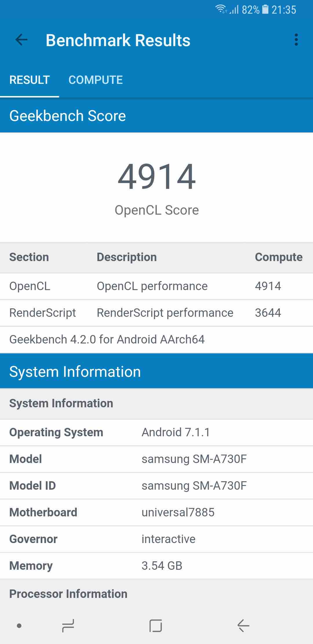Tap the Model samsung SM-A730F row

(156, 459)
